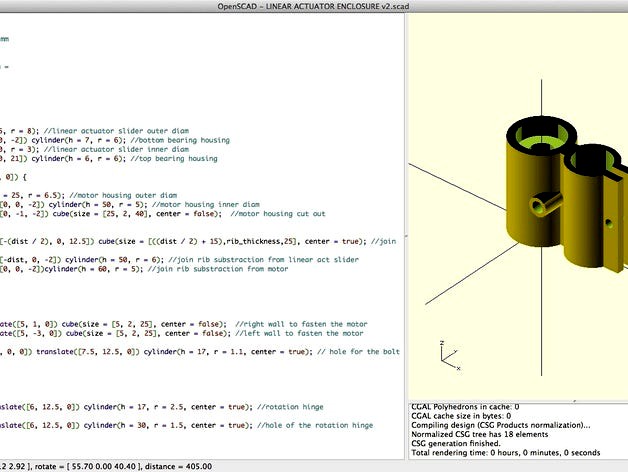
Task: Click console line Compiling design (CSG Products normalization)
Action: 501,425
